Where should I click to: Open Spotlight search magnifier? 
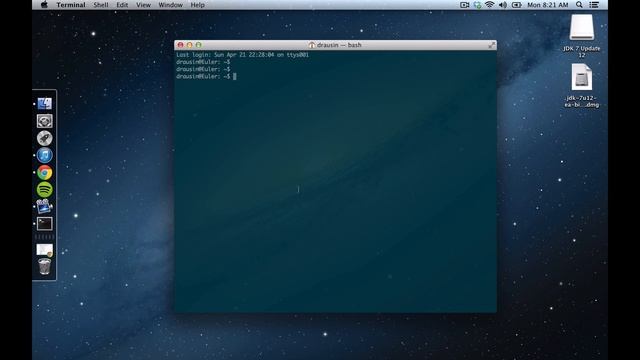click(579, 5)
